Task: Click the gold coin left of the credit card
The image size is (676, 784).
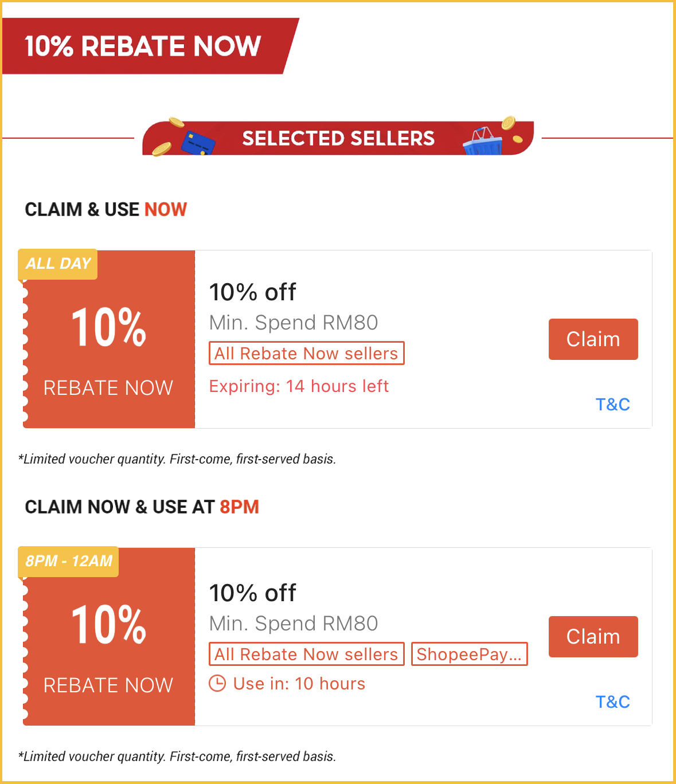Action: (162, 149)
